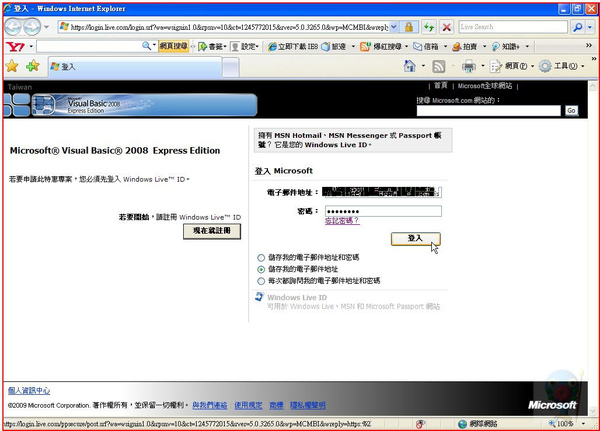Go back with the Back arrow

click(13, 27)
